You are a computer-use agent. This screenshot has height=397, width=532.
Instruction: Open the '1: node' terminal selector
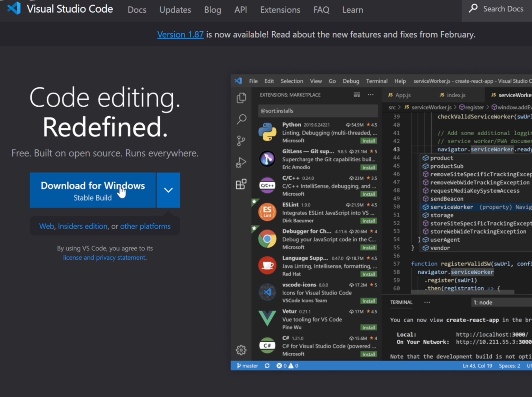(x=502, y=302)
